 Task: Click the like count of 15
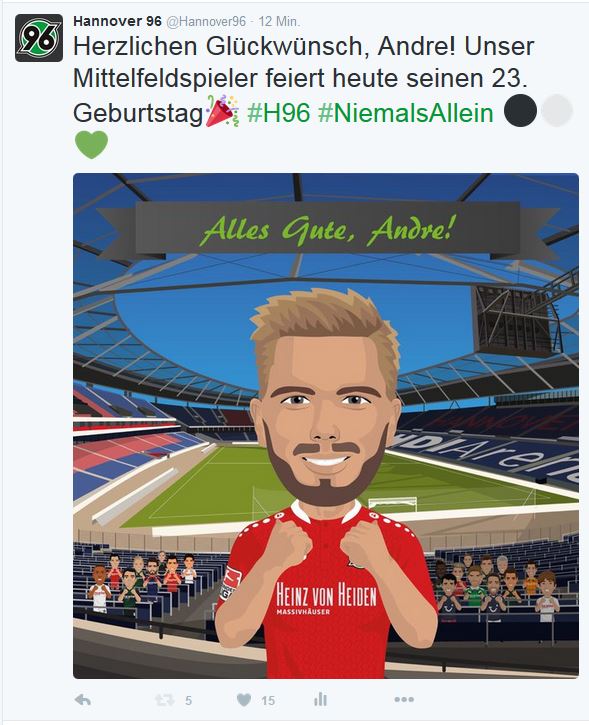pos(268,700)
